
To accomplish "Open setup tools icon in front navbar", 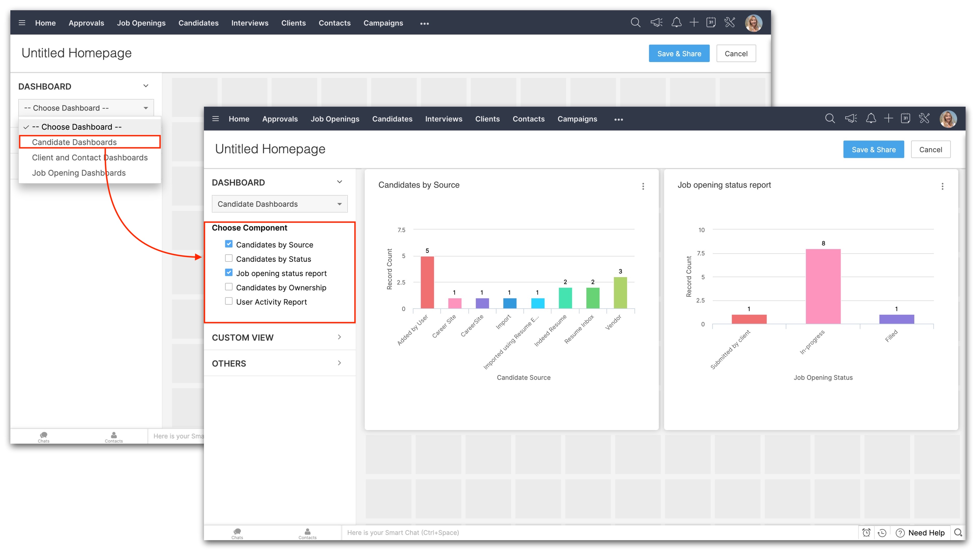I will (924, 118).
